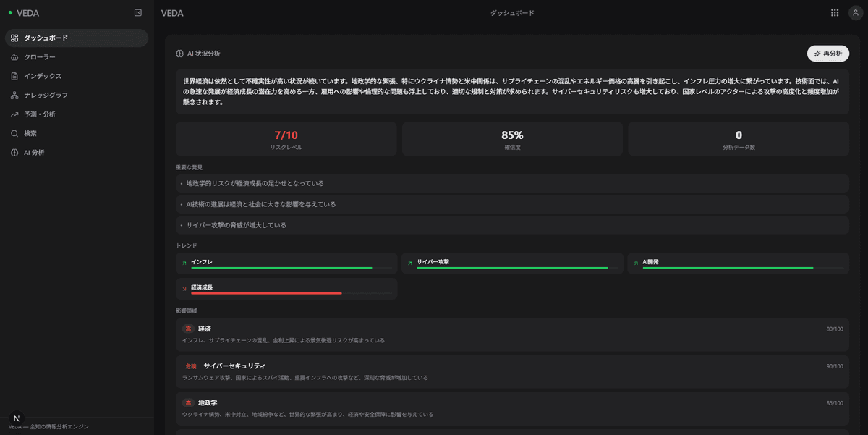Select the 地政学 impact area card
This screenshot has width=868, height=435.
[512, 408]
